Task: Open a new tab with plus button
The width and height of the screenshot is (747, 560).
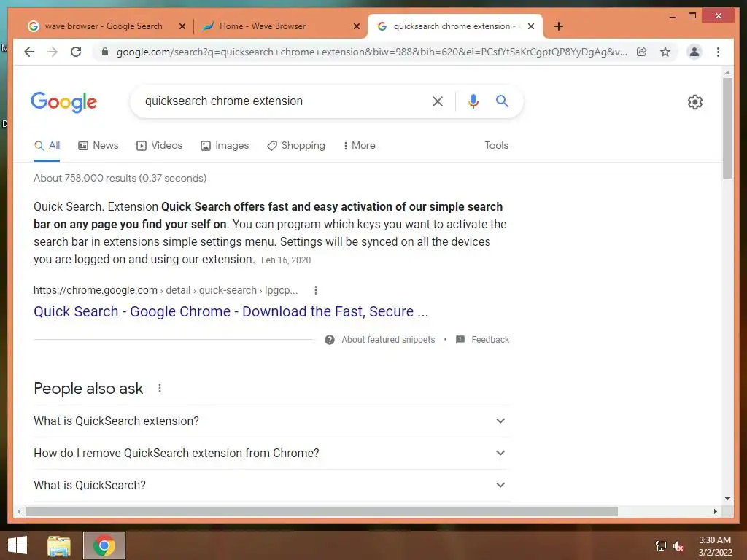Action: [559, 26]
